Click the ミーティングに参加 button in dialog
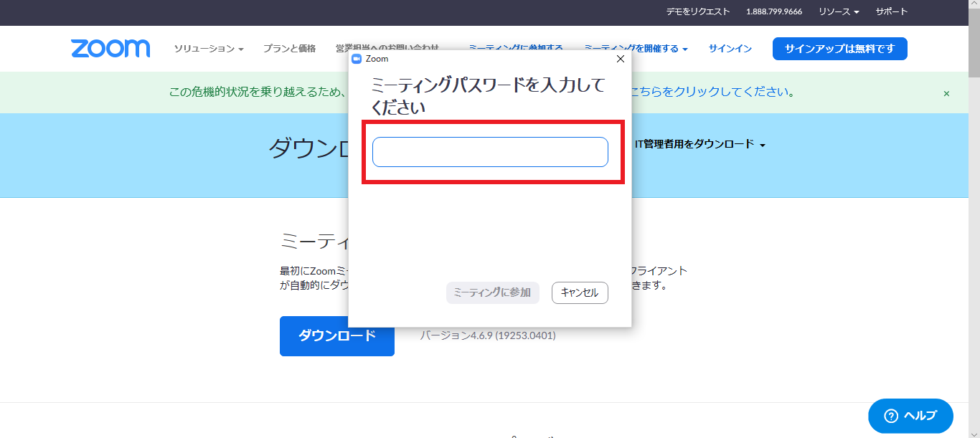 [x=492, y=292]
